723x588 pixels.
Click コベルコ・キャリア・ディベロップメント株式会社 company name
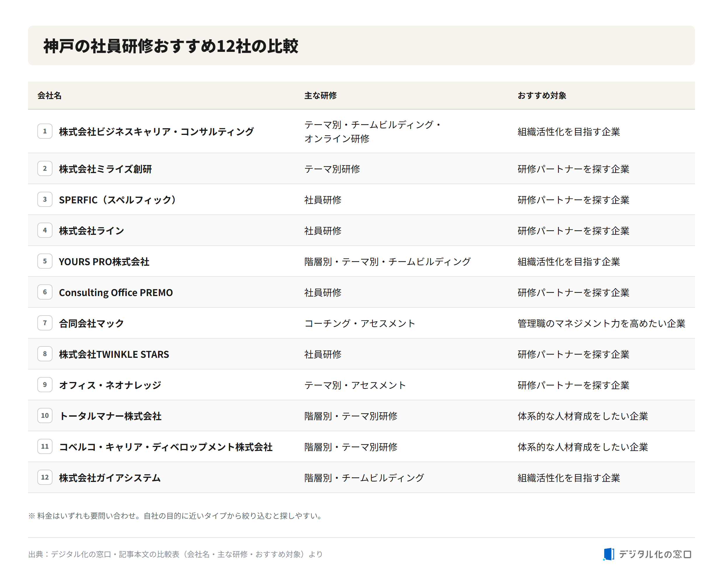click(x=166, y=447)
